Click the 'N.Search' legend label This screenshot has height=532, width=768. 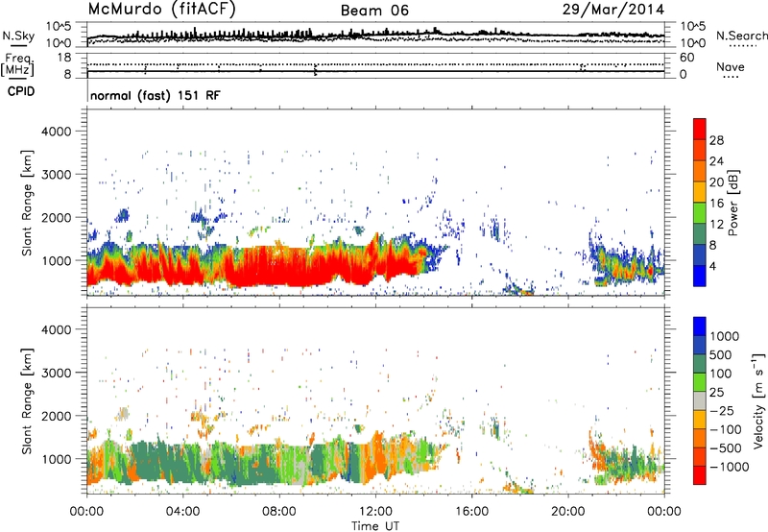point(741,36)
